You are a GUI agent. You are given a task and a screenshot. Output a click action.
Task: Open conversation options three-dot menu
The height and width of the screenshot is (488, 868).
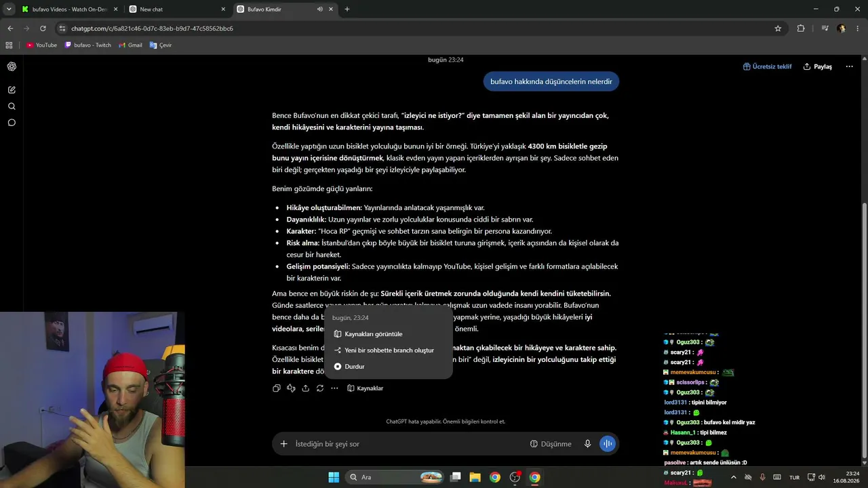point(849,66)
